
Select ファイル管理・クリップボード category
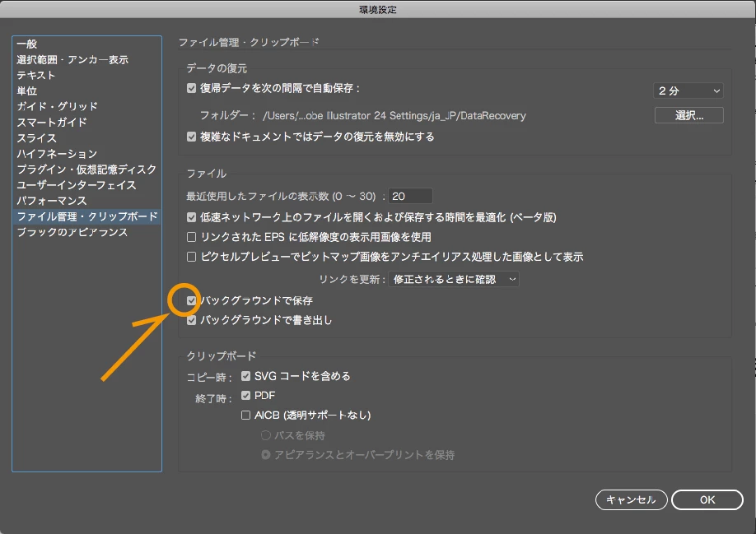86,216
